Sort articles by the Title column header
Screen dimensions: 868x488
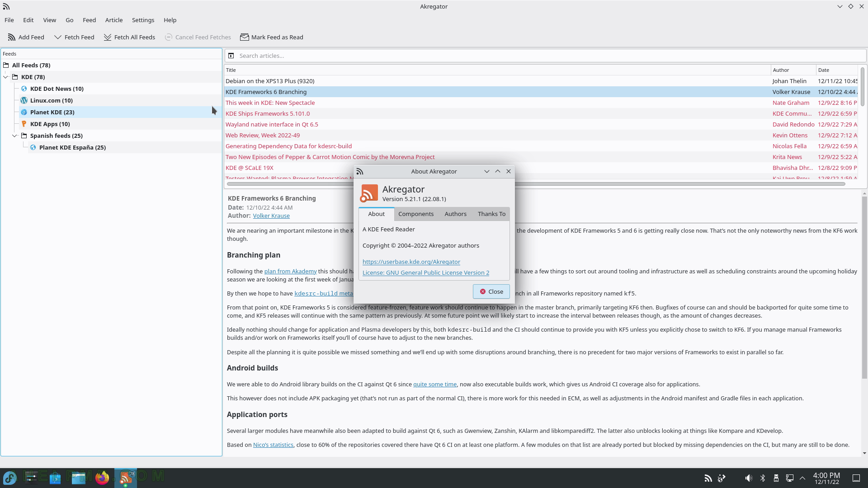tap(497, 70)
